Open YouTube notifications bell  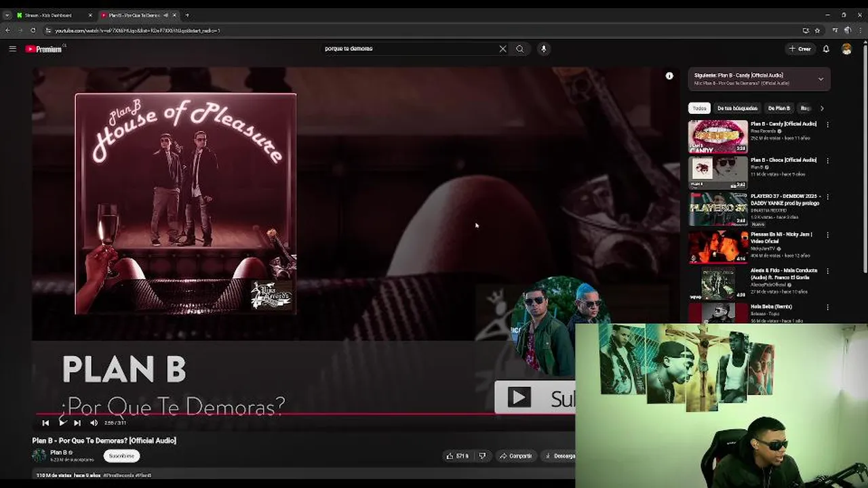(x=826, y=49)
